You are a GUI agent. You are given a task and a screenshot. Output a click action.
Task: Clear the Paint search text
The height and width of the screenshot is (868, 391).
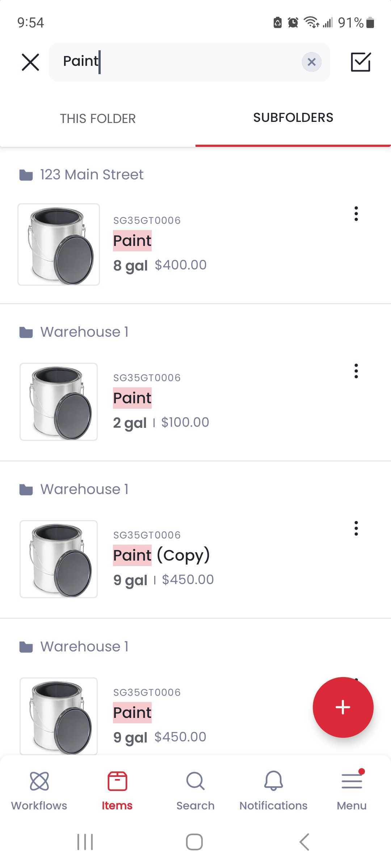[311, 62]
